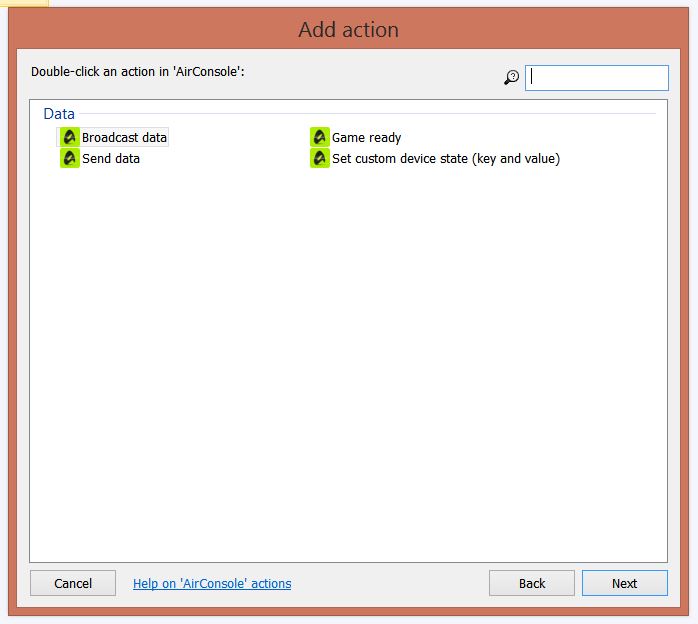
Task: Click the Send data action icon
Action: pyautogui.click(x=69, y=158)
